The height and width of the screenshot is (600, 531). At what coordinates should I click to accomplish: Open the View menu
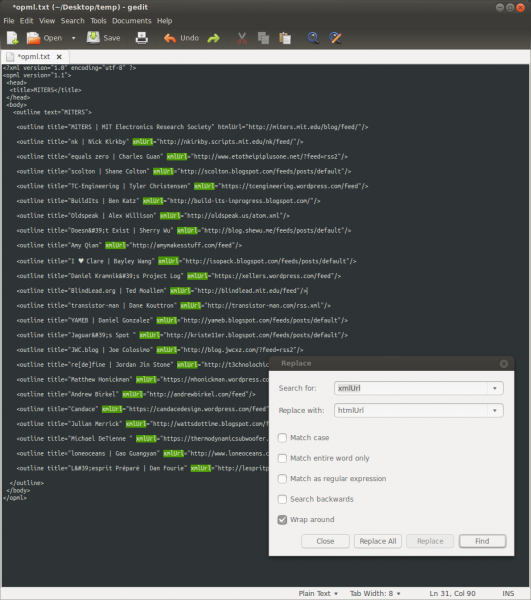point(47,21)
